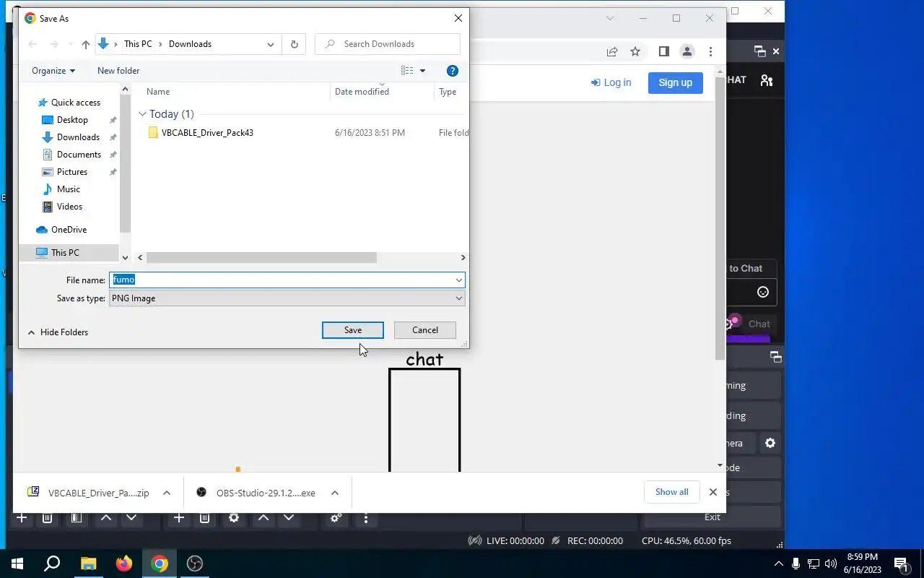
Task: Collapse navigation pane with Hide Folders
Action: pyautogui.click(x=58, y=332)
